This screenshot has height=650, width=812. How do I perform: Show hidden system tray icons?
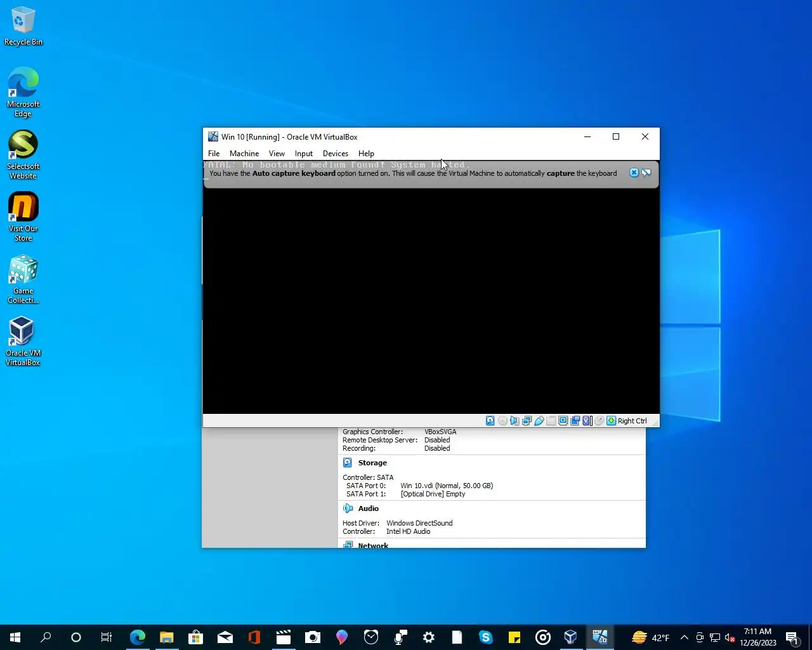coord(684,637)
